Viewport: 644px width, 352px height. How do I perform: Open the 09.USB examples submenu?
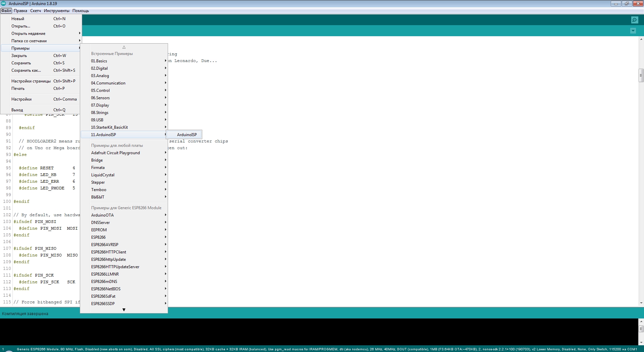tap(124, 120)
